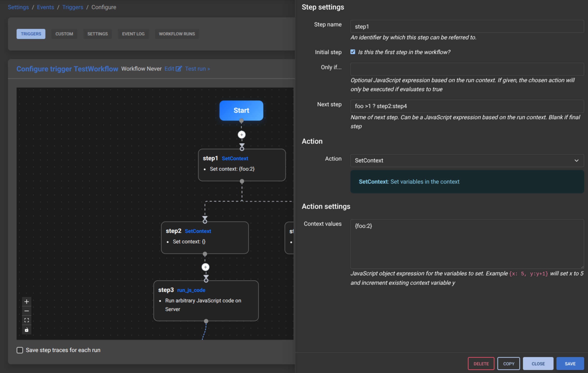
Task: Click the Only if expression field
Action: [x=467, y=69]
